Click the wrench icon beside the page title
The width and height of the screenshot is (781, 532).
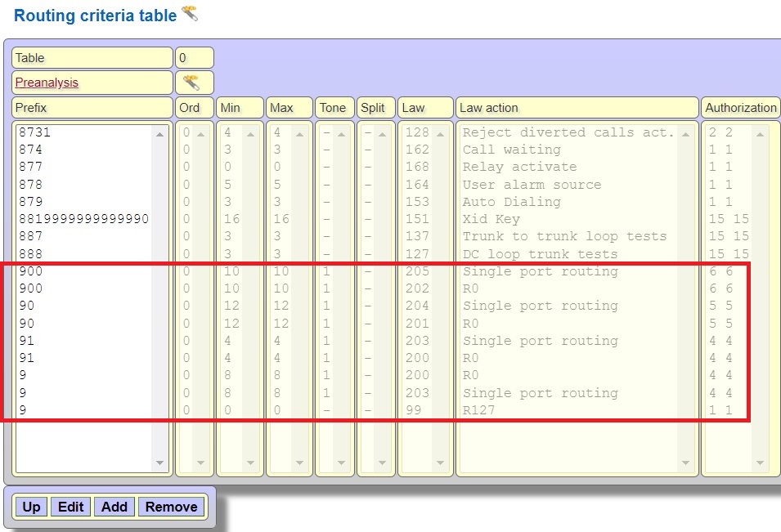[190, 13]
